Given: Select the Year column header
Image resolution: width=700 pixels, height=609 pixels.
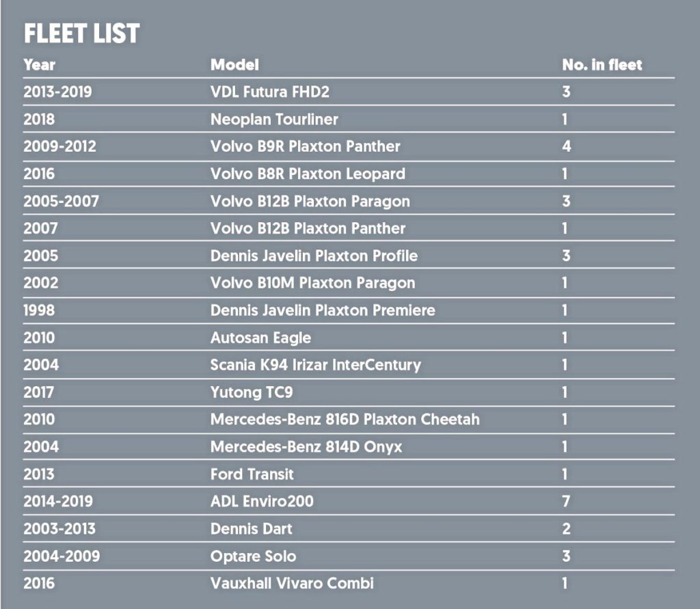Looking at the screenshot, I should click(x=39, y=65).
